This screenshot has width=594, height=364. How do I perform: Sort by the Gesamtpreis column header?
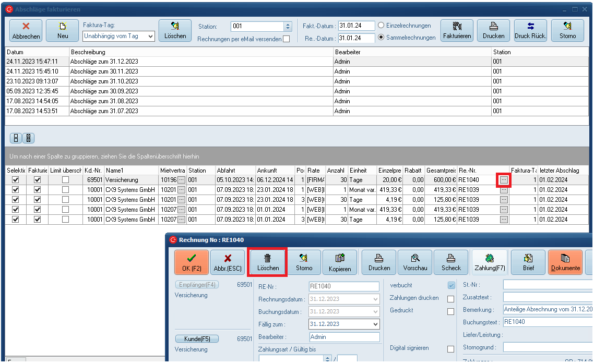point(441,171)
